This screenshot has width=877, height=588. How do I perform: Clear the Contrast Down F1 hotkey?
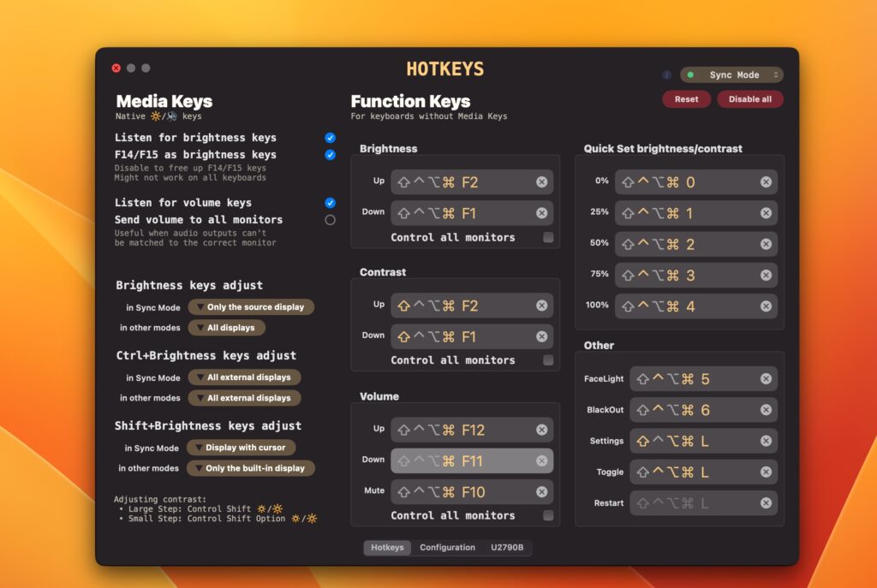pos(541,336)
